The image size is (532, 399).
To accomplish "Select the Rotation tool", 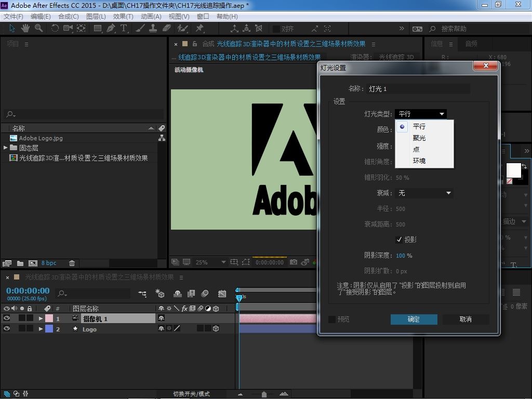I will 55,29.
